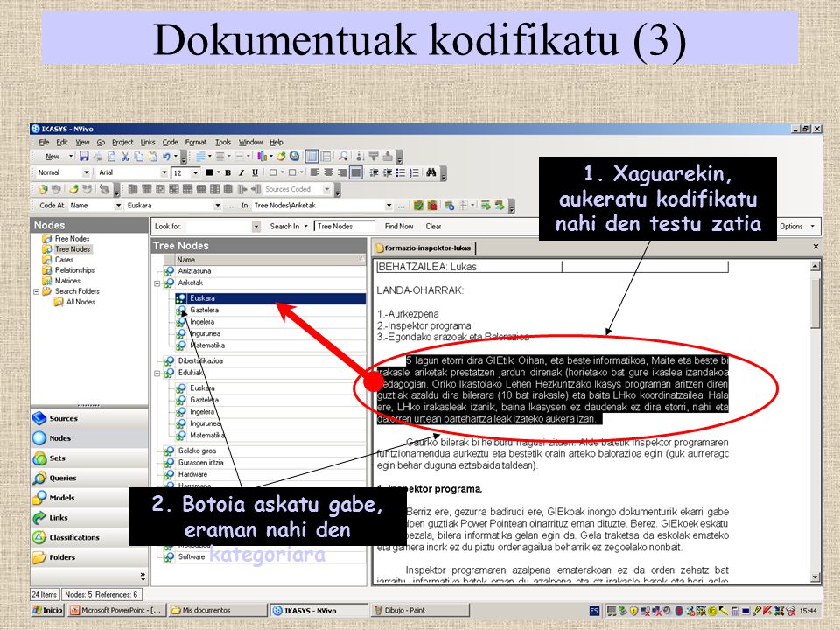Click the binoculars Find icon

pos(431,172)
